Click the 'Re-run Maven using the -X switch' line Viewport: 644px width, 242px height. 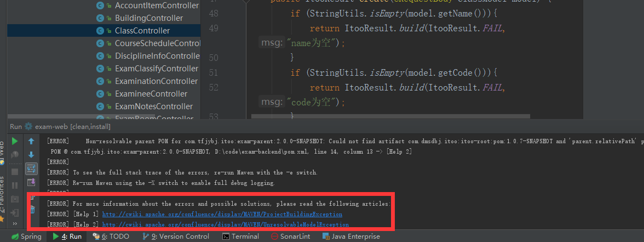160,183
